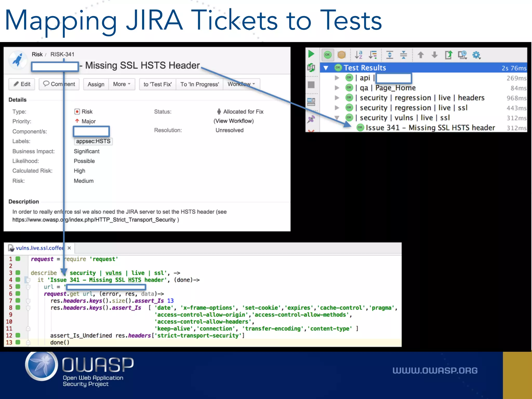Fold the code block at line 5

[28, 287]
